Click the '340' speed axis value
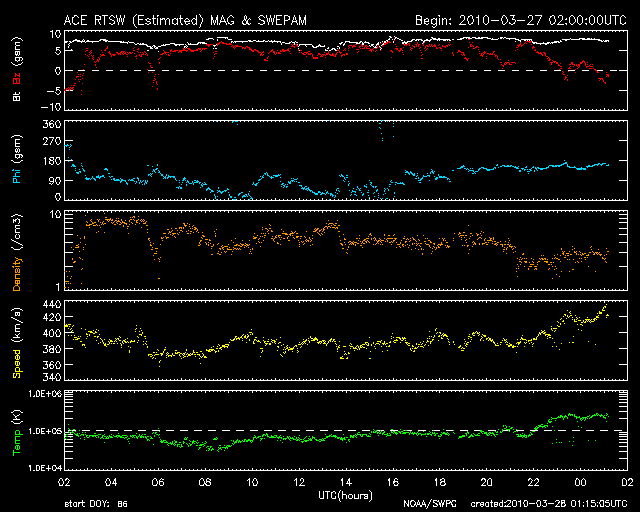 52,376
